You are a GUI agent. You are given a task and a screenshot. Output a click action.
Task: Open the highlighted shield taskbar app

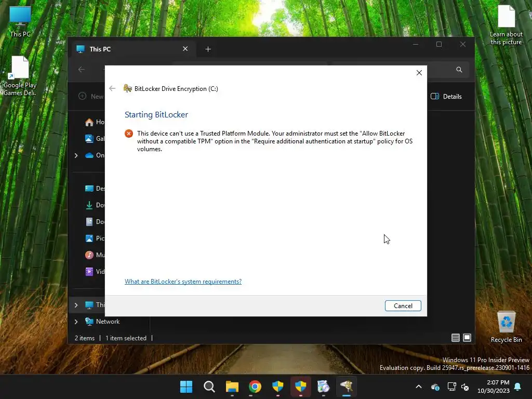click(x=301, y=387)
